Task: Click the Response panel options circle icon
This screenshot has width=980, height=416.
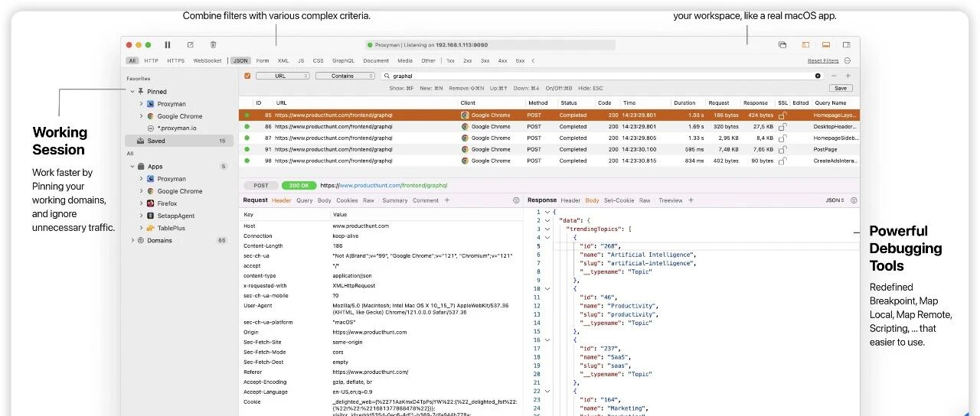Action: click(x=854, y=200)
